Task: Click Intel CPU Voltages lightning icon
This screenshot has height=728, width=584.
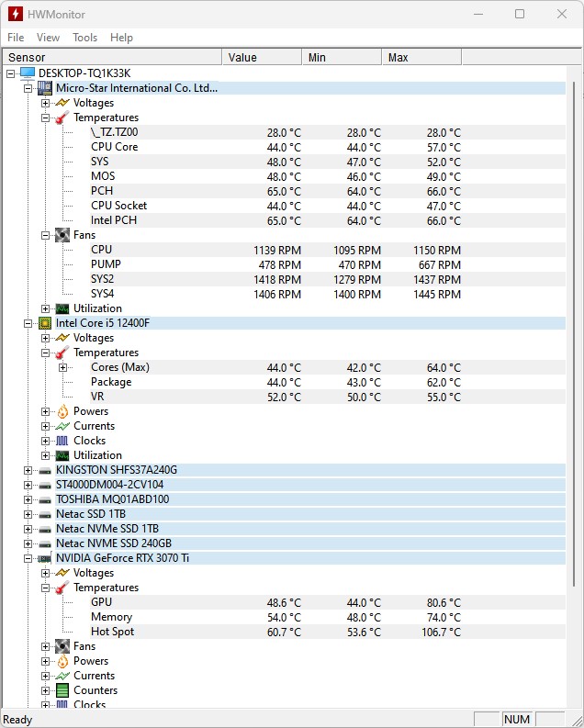Action: pyautogui.click(x=62, y=338)
